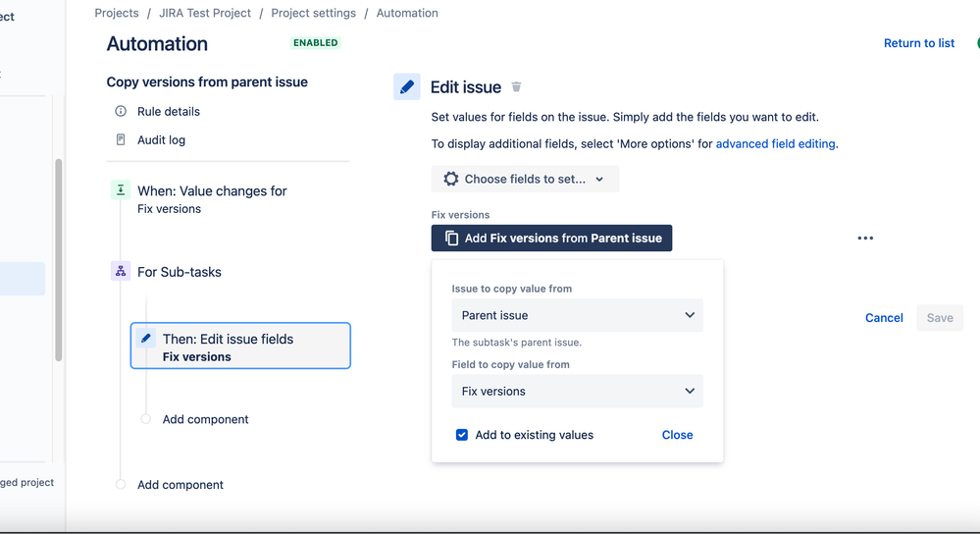
Task: Click the circle node beside bottom Add component
Action: [121, 485]
